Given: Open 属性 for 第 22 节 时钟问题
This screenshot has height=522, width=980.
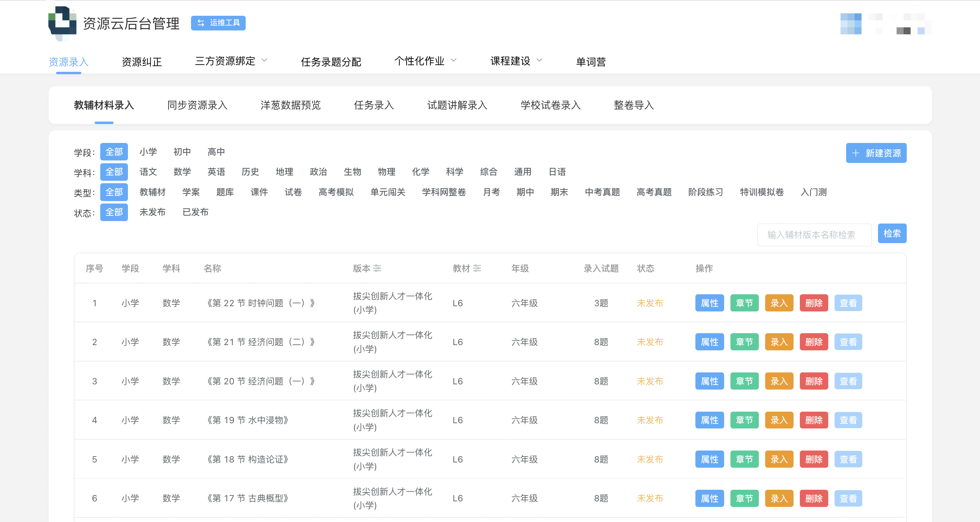Looking at the screenshot, I should coord(709,303).
